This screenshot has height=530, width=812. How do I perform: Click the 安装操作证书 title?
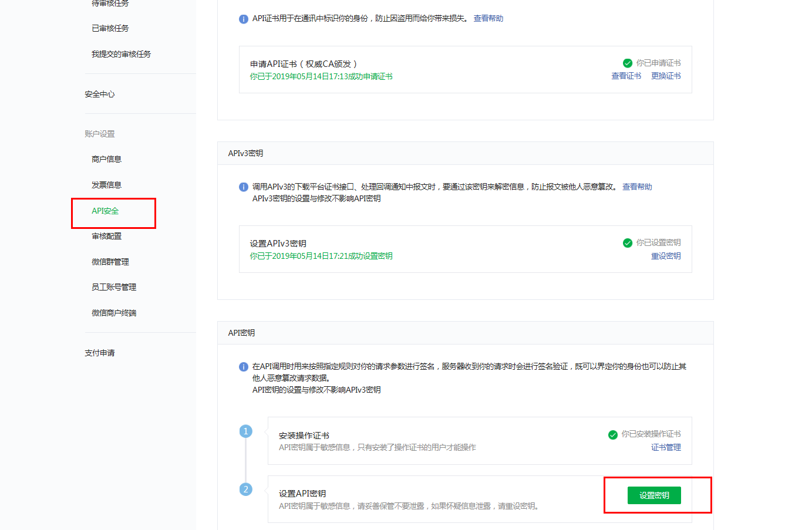click(304, 436)
